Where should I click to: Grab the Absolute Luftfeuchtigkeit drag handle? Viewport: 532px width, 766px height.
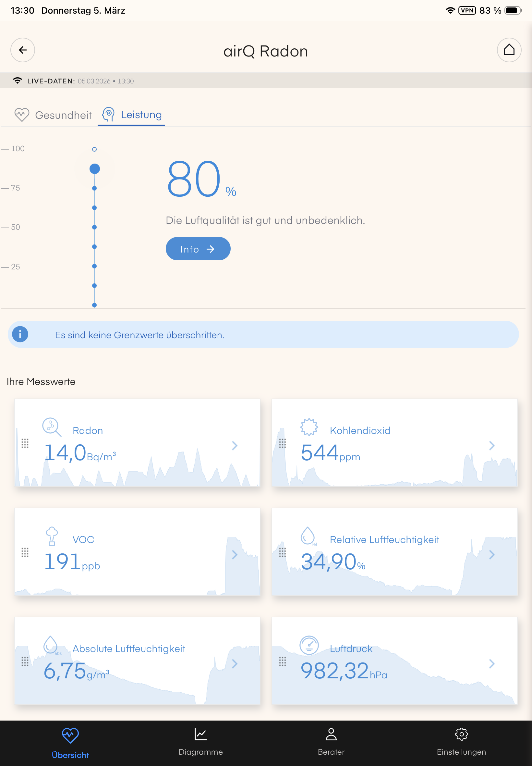tap(25, 661)
